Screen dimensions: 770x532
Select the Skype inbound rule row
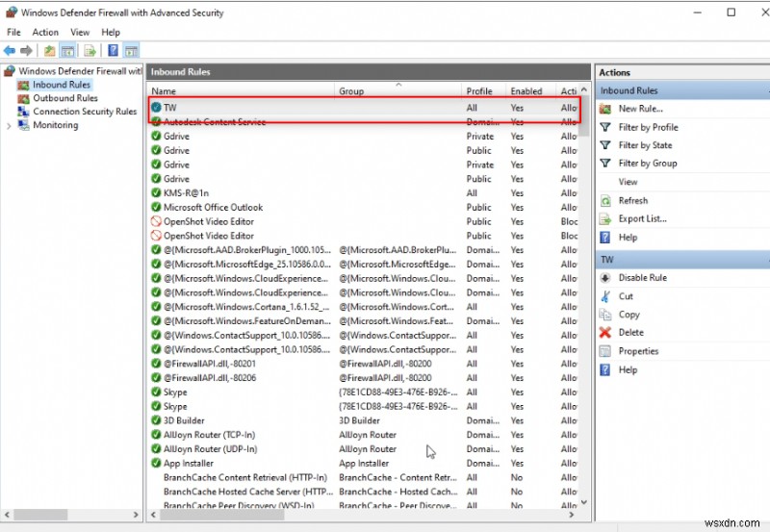click(x=175, y=393)
